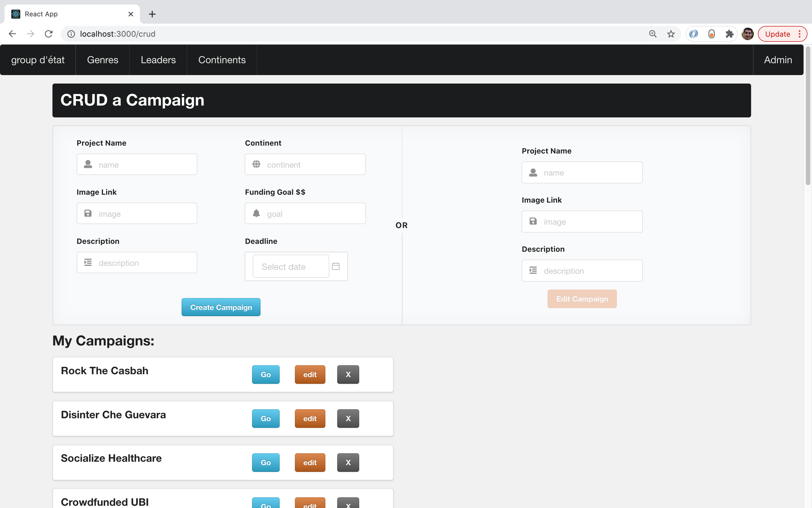Delete Disinter Che Guevara with X button
Image resolution: width=812 pixels, height=508 pixels.
click(348, 418)
